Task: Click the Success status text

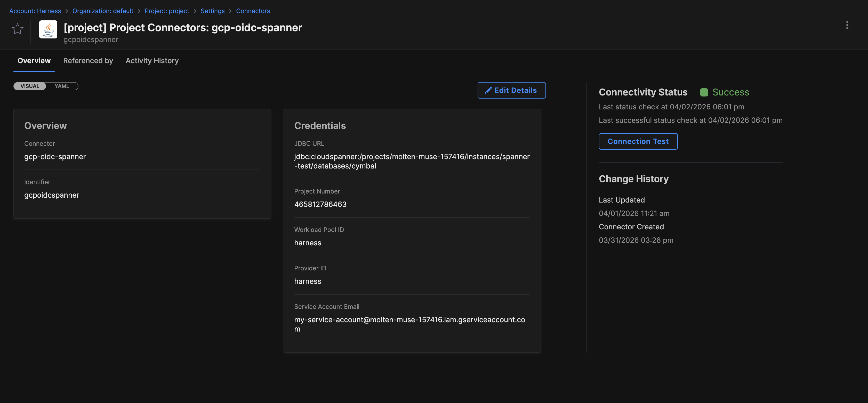Action: 730,92
